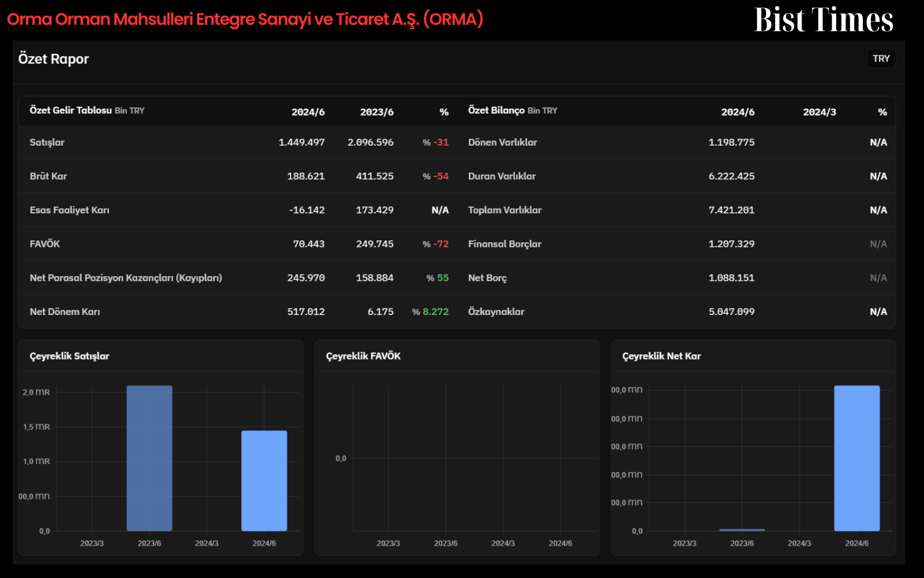
Task: Select Finansal Borçlar value 1.207.329
Action: pos(731,244)
